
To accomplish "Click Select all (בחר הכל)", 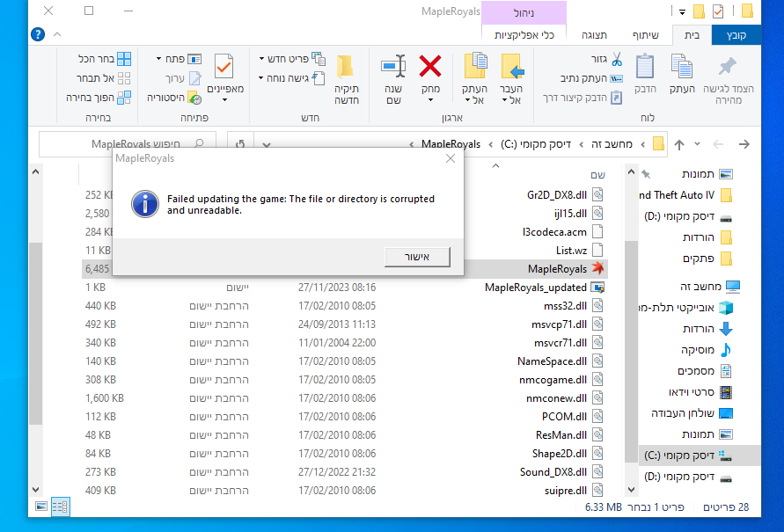I will click(105, 59).
